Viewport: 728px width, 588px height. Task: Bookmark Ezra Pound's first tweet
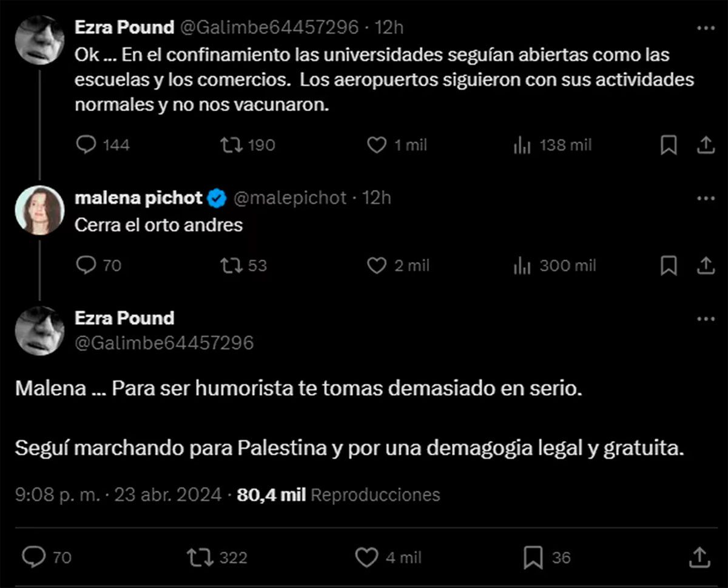tap(668, 145)
